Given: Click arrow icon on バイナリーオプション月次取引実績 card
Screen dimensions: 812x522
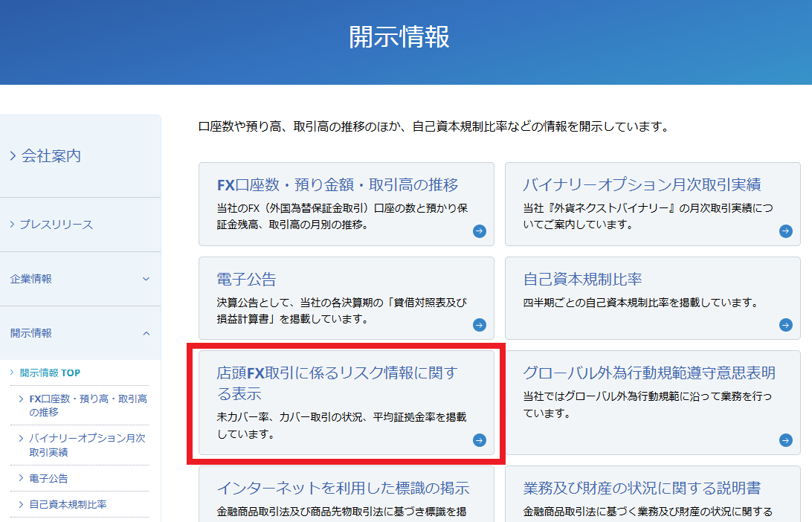Looking at the screenshot, I should [786, 231].
